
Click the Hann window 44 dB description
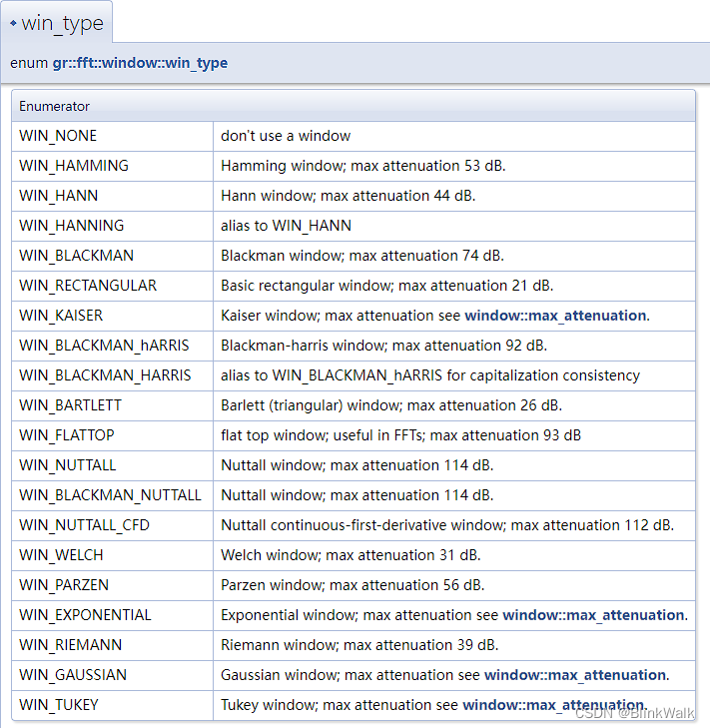click(x=349, y=196)
